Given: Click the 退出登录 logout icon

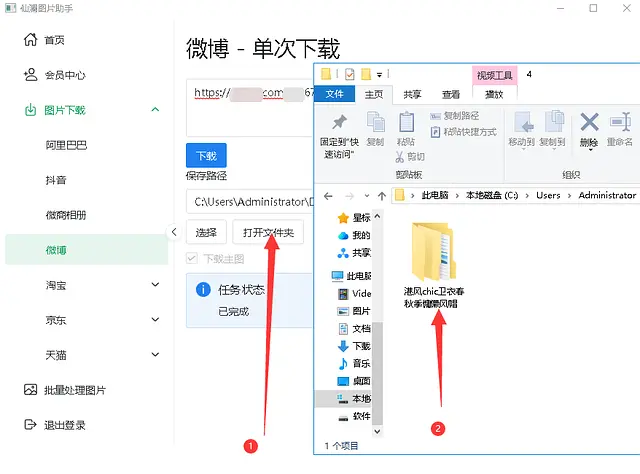Looking at the screenshot, I should coord(31,425).
